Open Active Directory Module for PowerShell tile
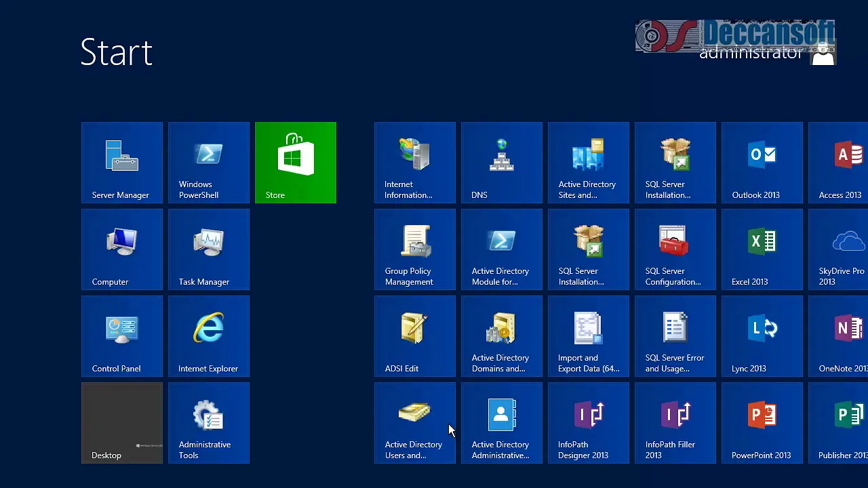Viewport: 868px width, 488px height. (x=502, y=249)
